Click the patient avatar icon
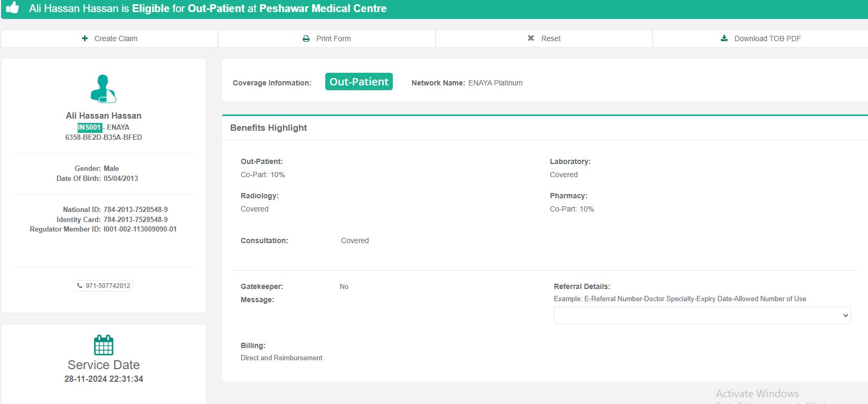This screenshot has height=404, width=868. pos(103,89)
